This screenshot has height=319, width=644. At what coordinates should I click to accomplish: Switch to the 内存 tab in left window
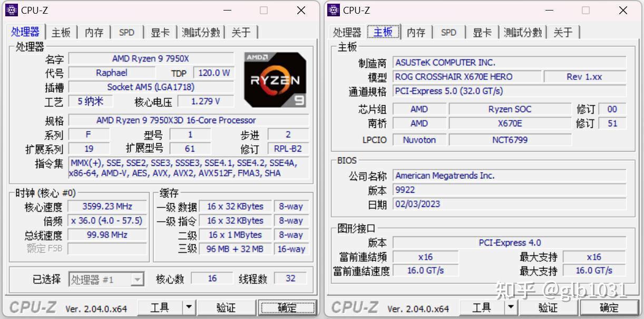click(93, 32)
